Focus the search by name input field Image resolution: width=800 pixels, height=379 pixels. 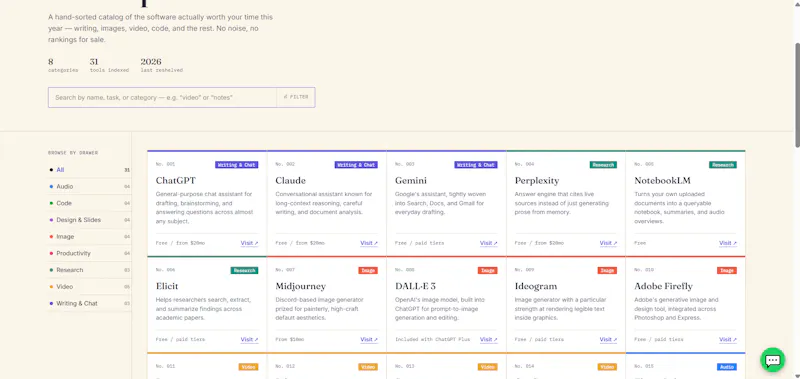coord(162,97)
